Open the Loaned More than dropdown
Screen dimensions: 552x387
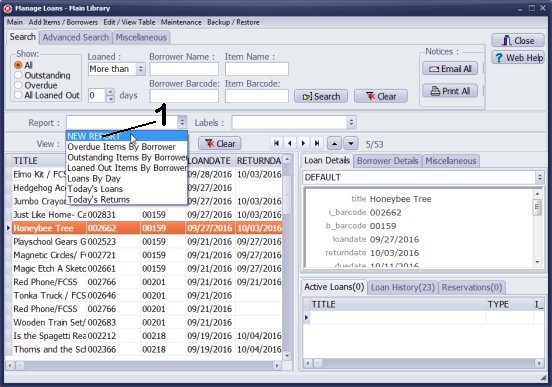(x=140, y=69)
